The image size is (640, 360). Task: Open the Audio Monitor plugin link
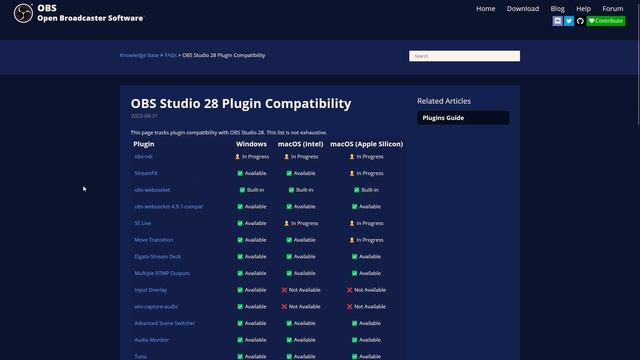pyautogui.click(x=151, y=340)
